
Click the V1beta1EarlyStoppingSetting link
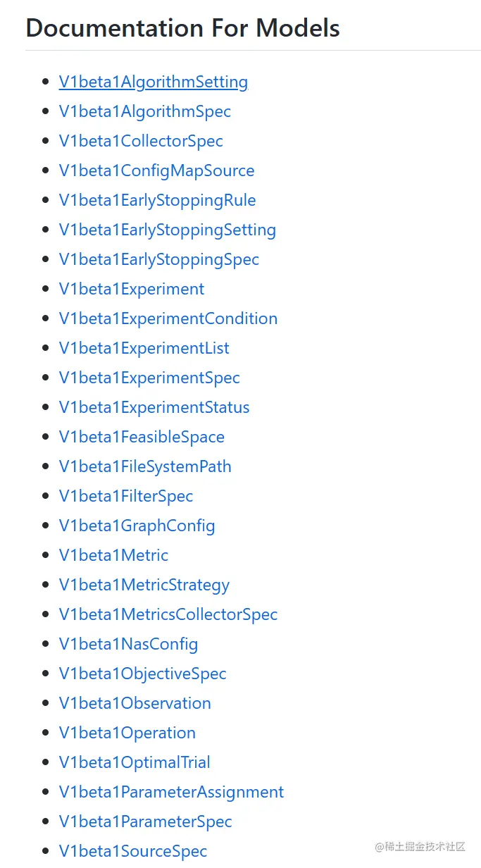(x=168, y=230)
